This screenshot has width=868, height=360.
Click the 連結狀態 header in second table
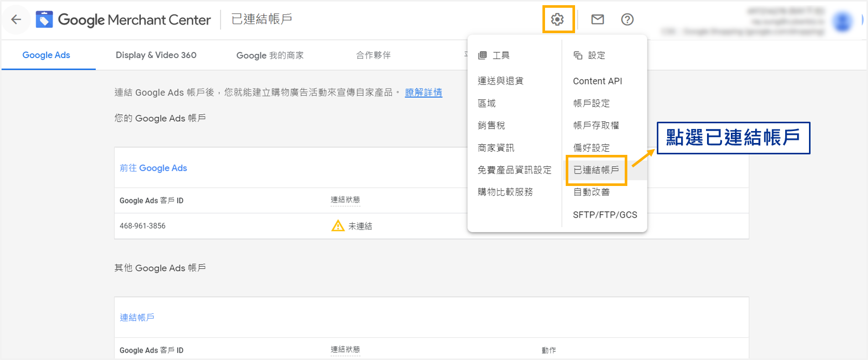coord(345,349)
